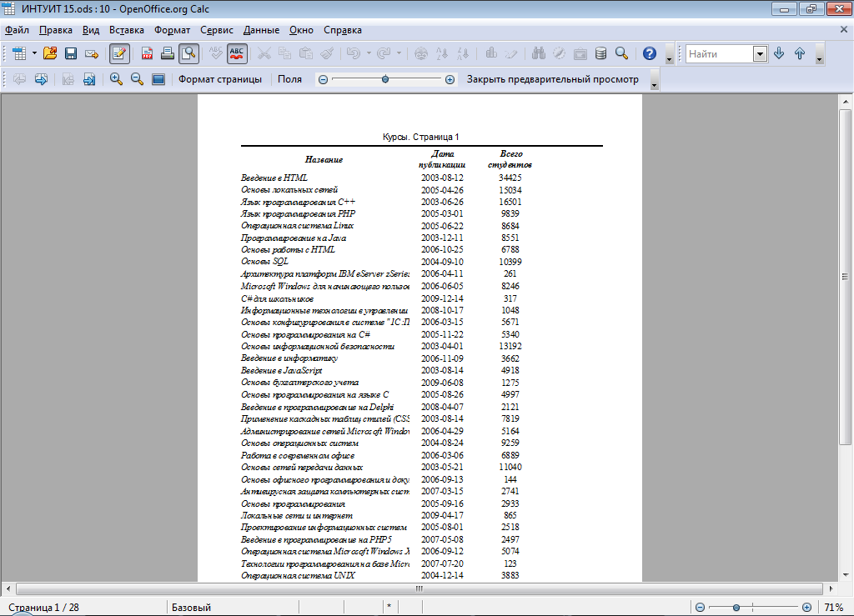Open the Redo history dropdown arrow
The width and height of the screenshot is (854, 616).
coord(399,53)
